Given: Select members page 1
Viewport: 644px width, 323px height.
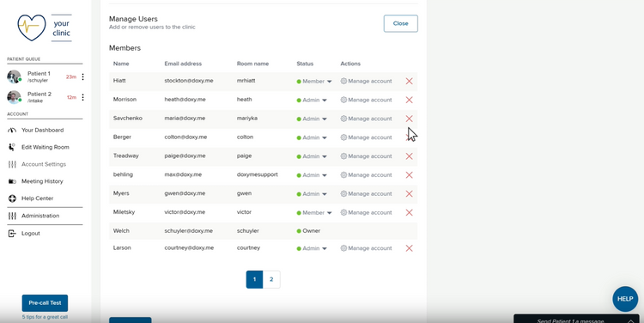Looking at the screenshot, I should click(254, 279).
